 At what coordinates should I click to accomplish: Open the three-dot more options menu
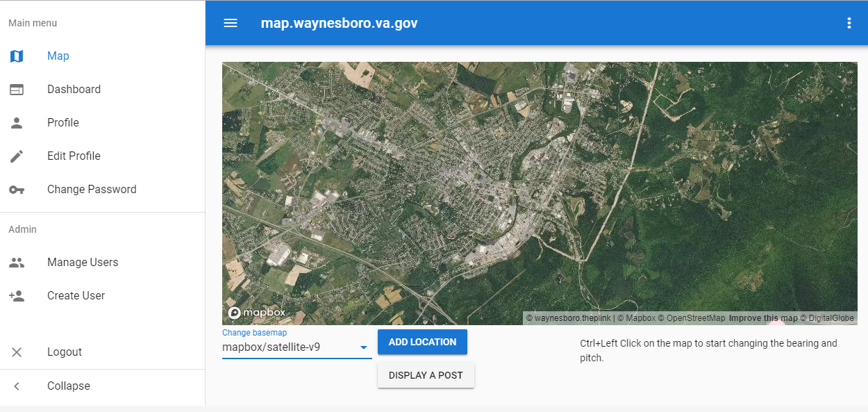pos(849,23)
